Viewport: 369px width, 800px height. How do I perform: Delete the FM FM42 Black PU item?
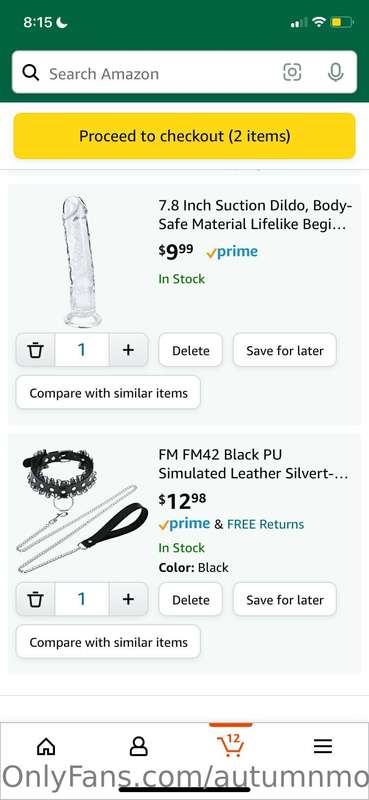point(190,599)
